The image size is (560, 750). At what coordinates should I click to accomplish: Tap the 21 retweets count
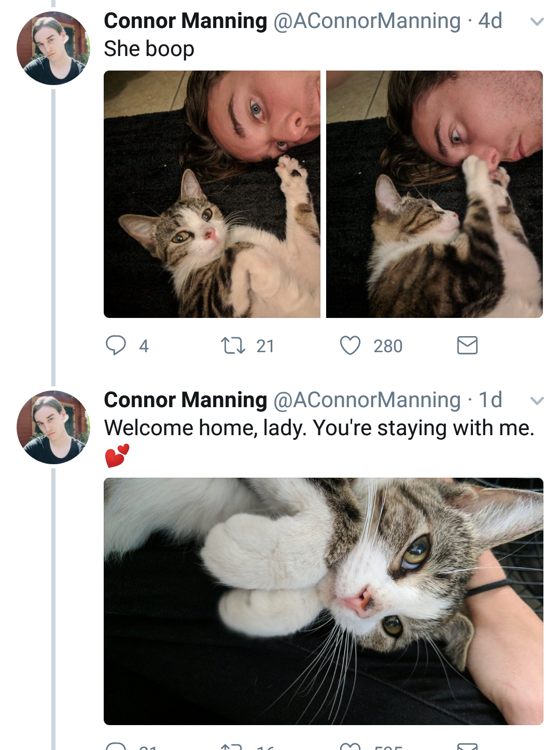[265, 346]
